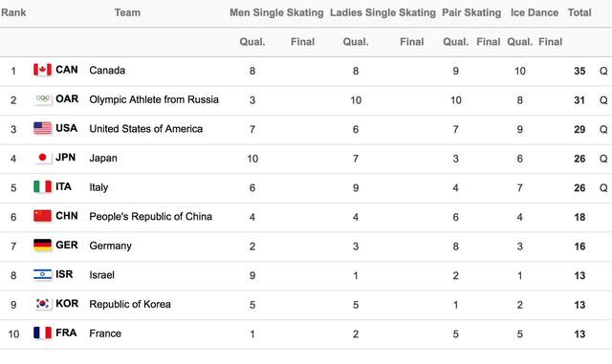Viewport: 612px width, 364px height.
Task: Click the Israel flag icon
Action: (x=42, y=274)
